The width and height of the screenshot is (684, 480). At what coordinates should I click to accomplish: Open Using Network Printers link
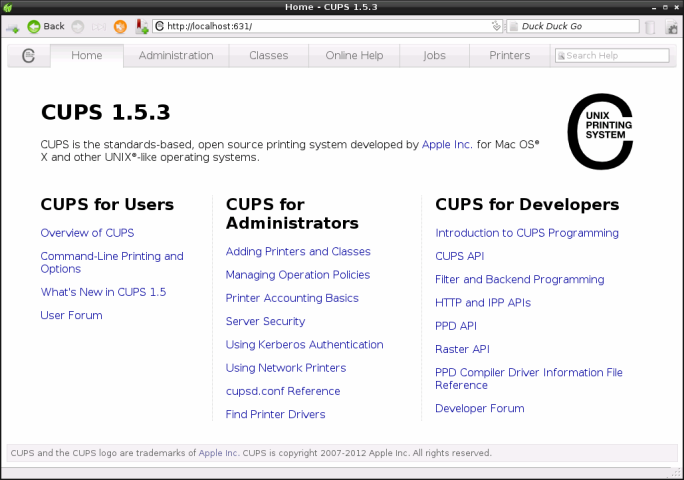(286, 368)
